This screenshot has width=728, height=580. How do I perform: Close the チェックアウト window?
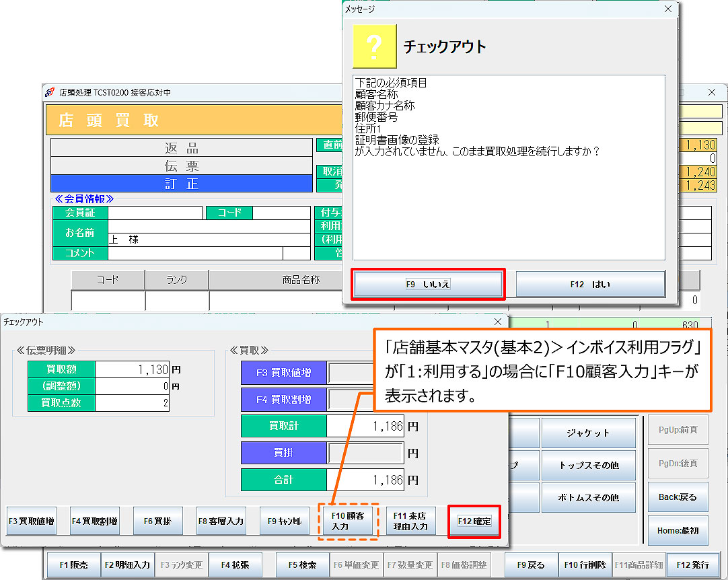pyautogui.click(x=497, y=322)
